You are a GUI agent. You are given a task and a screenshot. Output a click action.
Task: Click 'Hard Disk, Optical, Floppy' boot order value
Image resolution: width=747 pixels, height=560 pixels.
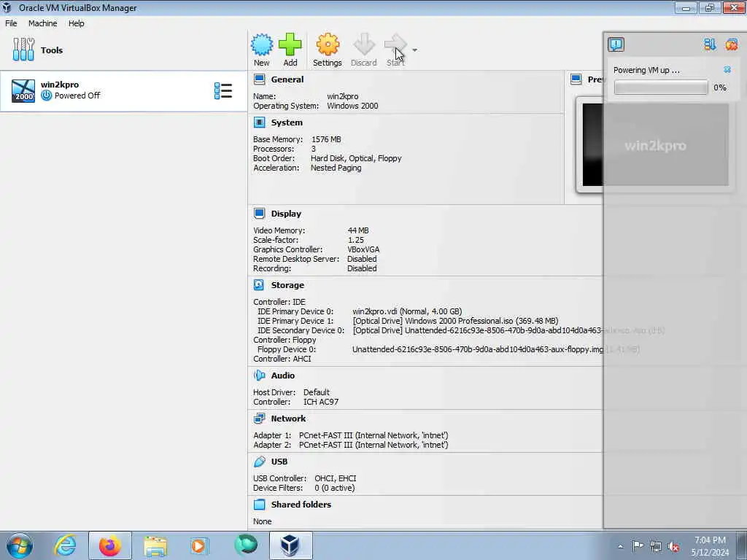356,158
